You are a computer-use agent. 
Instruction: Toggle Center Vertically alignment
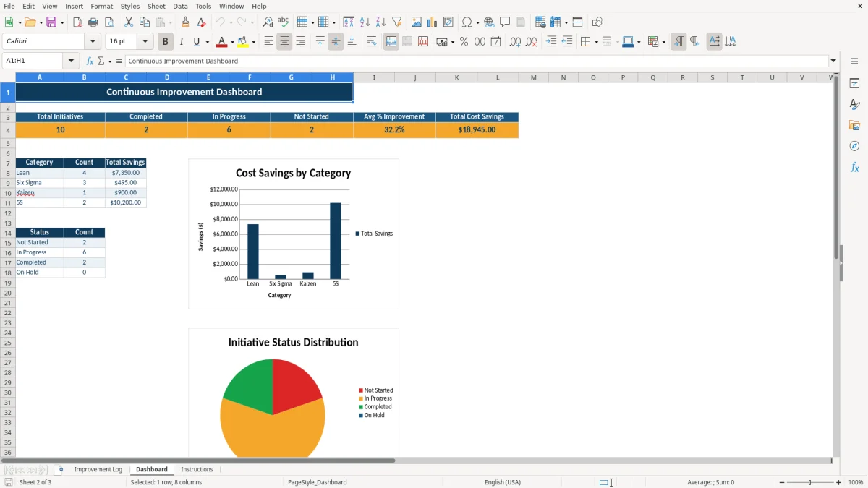click(x=336, y=42)
